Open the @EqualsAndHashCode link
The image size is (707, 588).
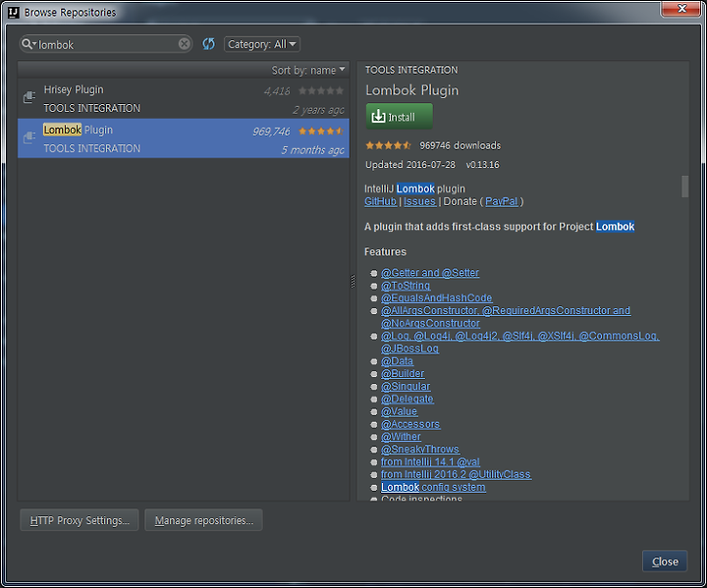436,298
